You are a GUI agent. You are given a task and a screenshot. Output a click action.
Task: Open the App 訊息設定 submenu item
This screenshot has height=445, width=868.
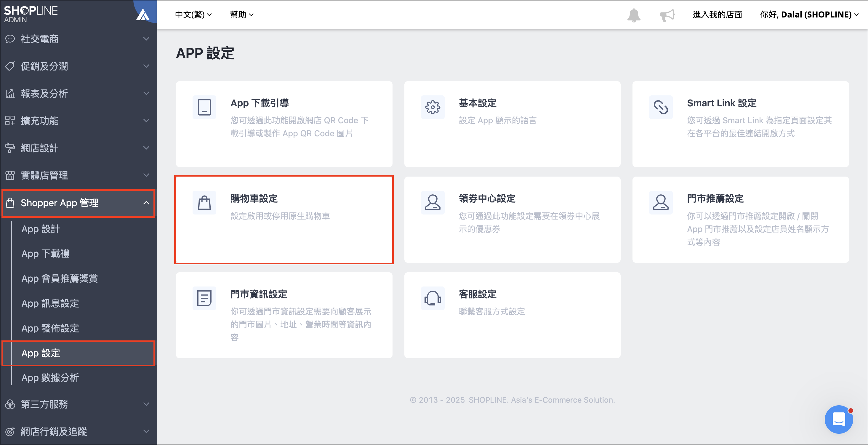point(50,303)
